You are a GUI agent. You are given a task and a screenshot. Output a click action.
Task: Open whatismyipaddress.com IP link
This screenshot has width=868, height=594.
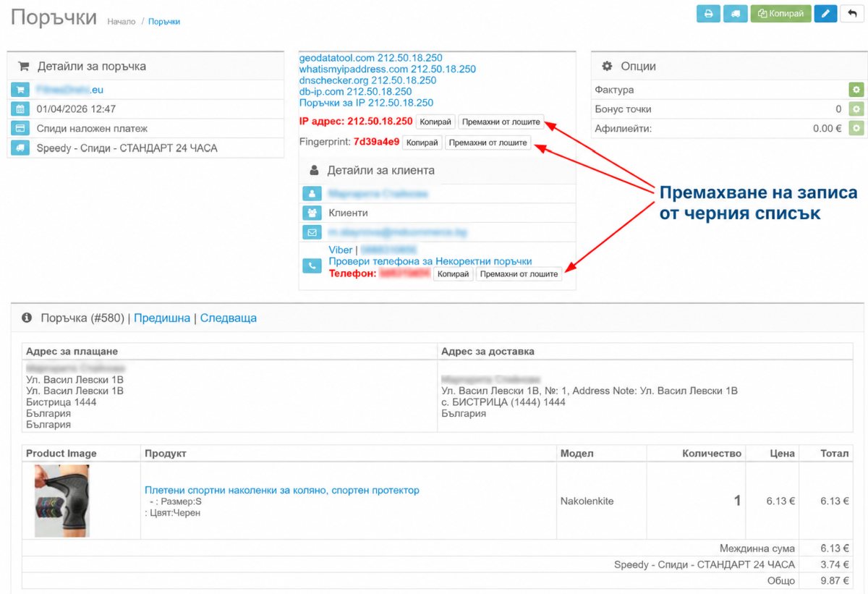(388, 69)
